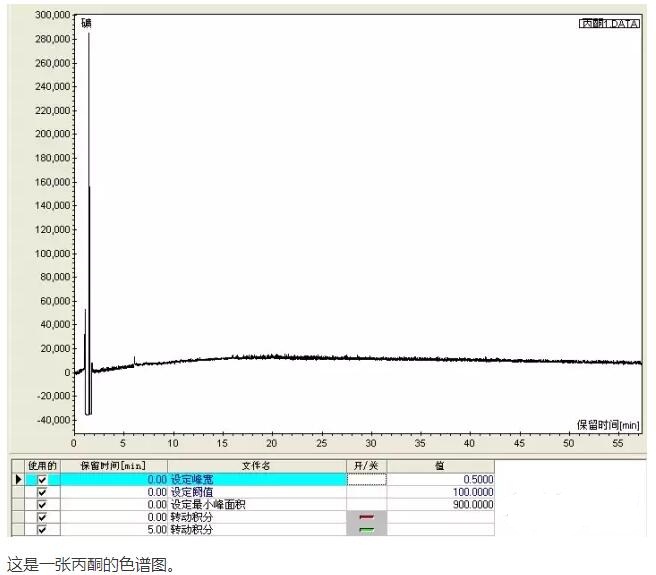Screen dimensions: 656x575
Task: Click the 文件名 column header
Action: [256, 466]
